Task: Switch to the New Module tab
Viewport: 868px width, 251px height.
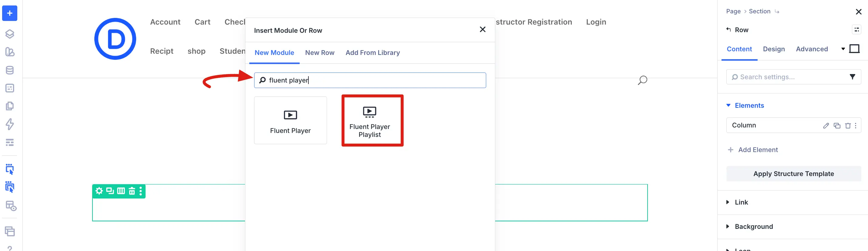Action: (274, 53)
